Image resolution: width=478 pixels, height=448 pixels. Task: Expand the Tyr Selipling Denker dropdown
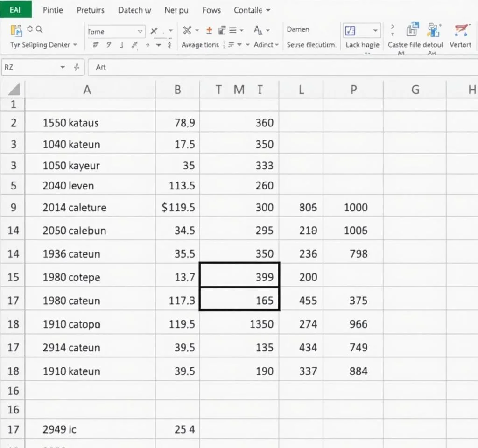[x=75, y=45]
